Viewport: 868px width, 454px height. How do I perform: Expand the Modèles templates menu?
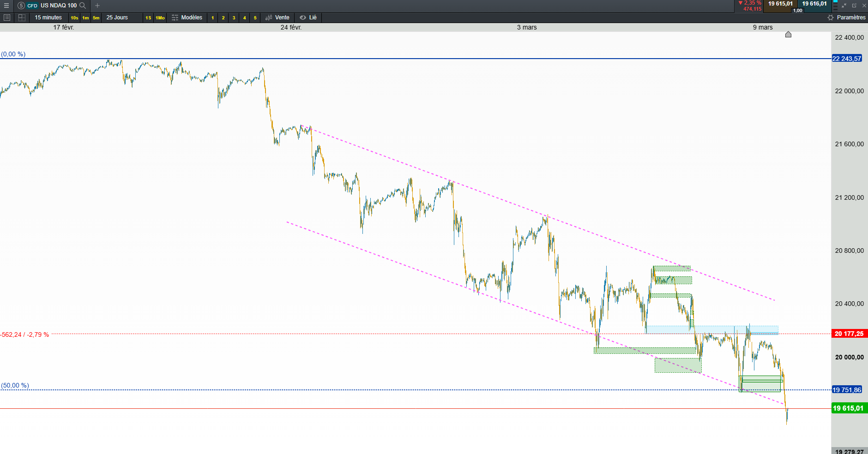click(x=187, y=18)
